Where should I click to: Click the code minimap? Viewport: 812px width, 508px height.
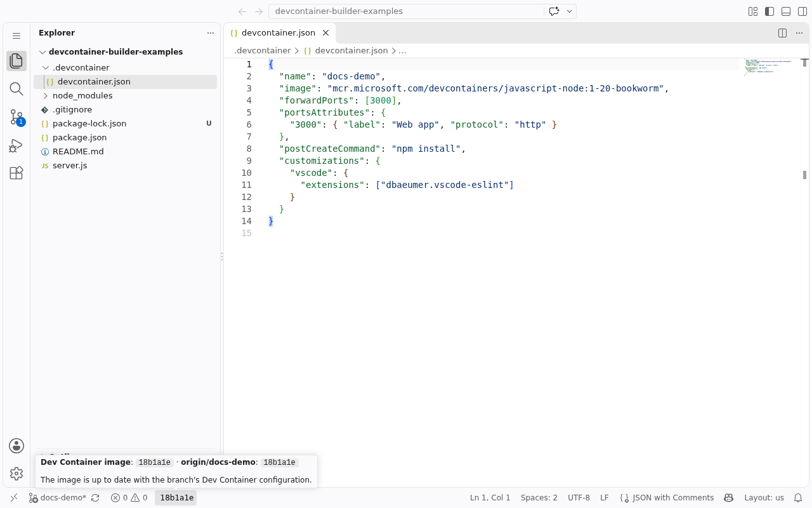tap(769, 67)
